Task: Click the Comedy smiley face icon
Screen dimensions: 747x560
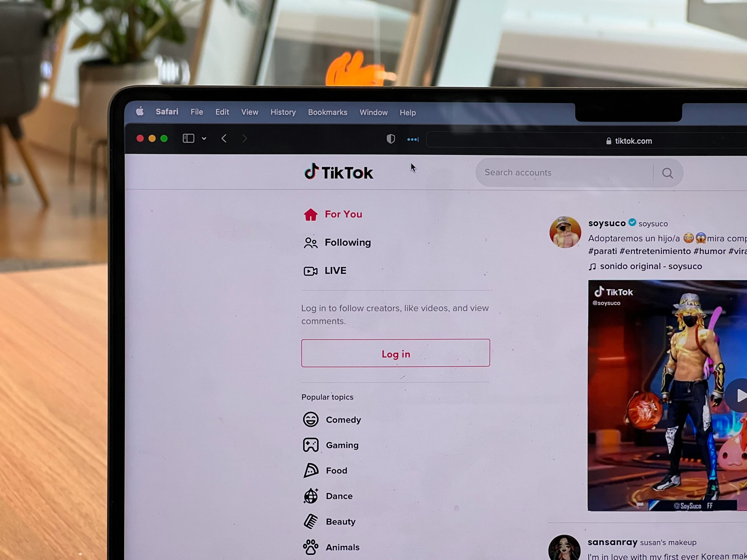Action: point(310,419)
